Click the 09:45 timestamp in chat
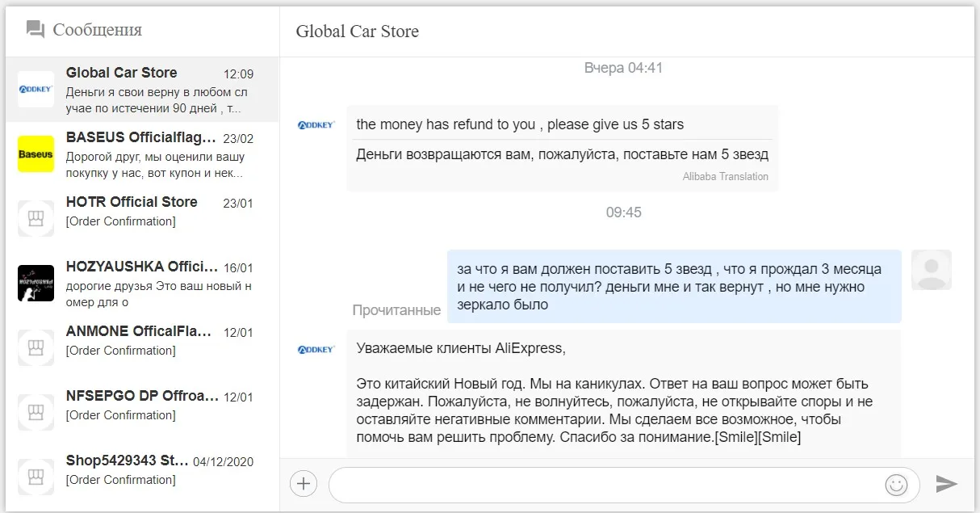 pos(624,212)
